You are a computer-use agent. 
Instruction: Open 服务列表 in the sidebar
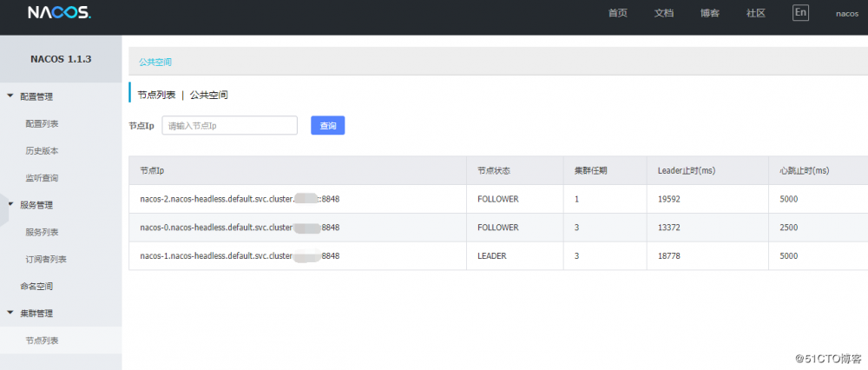coord(42,232)
